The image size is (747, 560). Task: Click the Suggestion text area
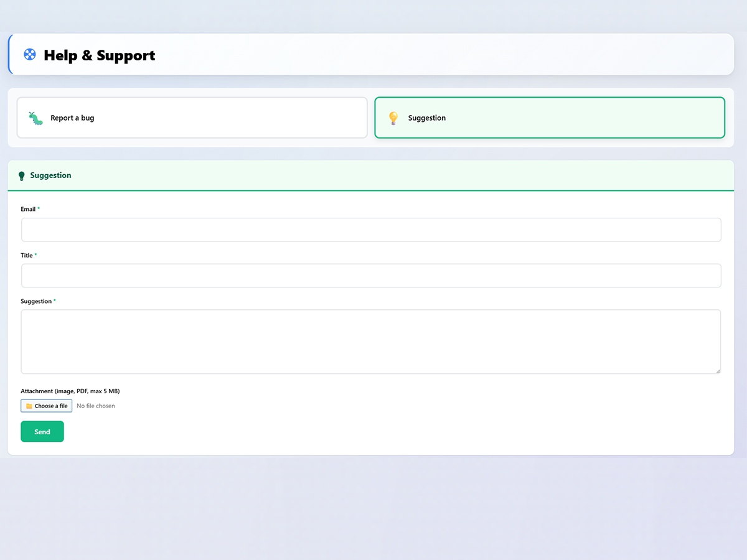371,341
